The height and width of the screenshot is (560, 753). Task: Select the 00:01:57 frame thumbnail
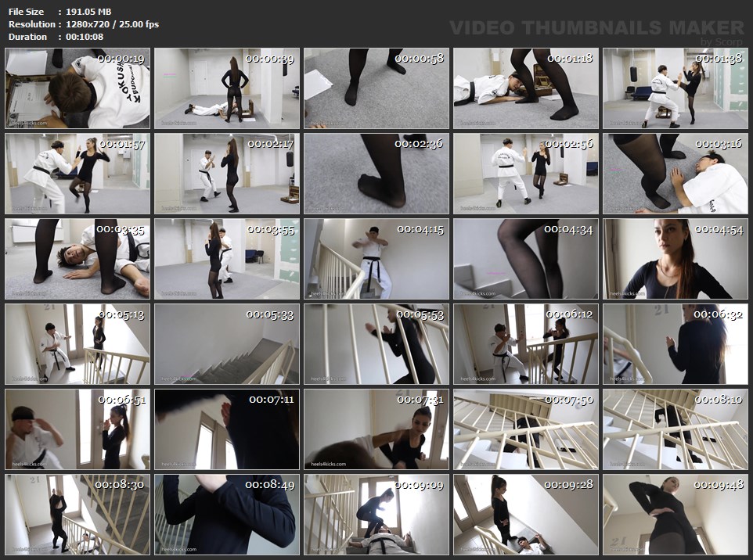pos(77,174)
